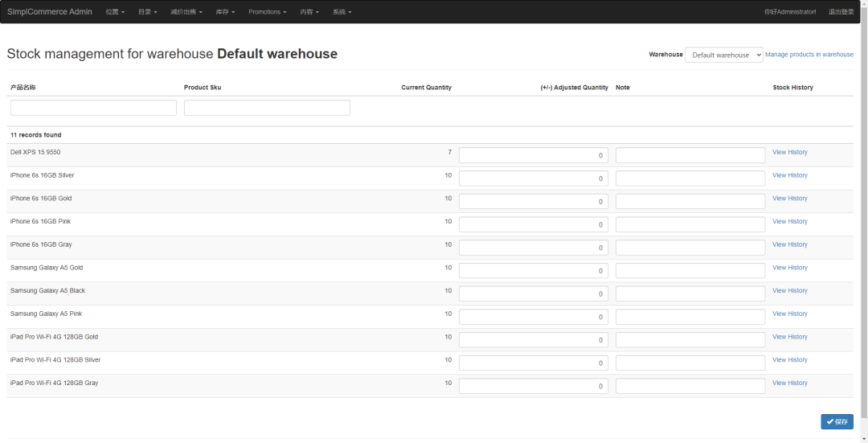Edit adjusted quantity for iPad Pro 128GB Silver
Image resolution: width=868 pixels, height=443 pixels.
tap(534, 363)
